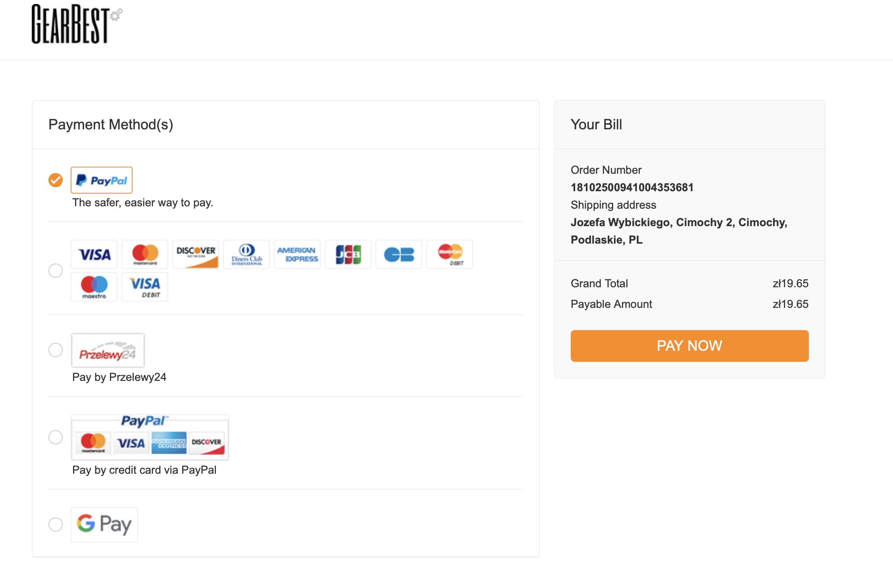Click the PayPal logo badge
Screen dimensions: 893x588
tap(102, 180)
